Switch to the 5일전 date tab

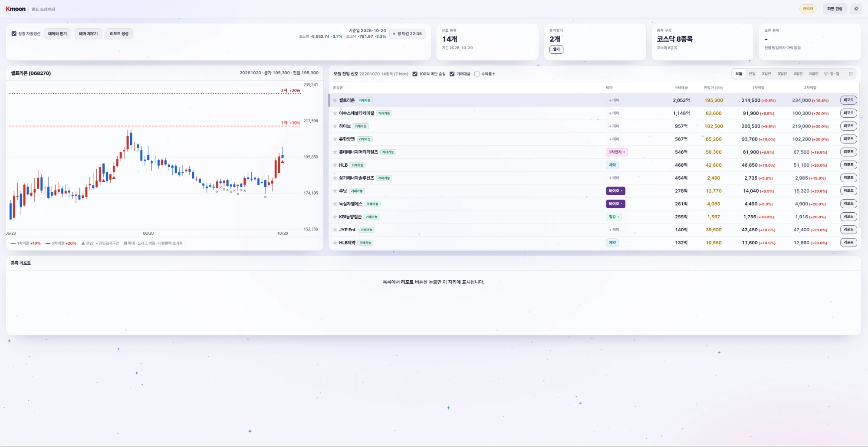814,74
